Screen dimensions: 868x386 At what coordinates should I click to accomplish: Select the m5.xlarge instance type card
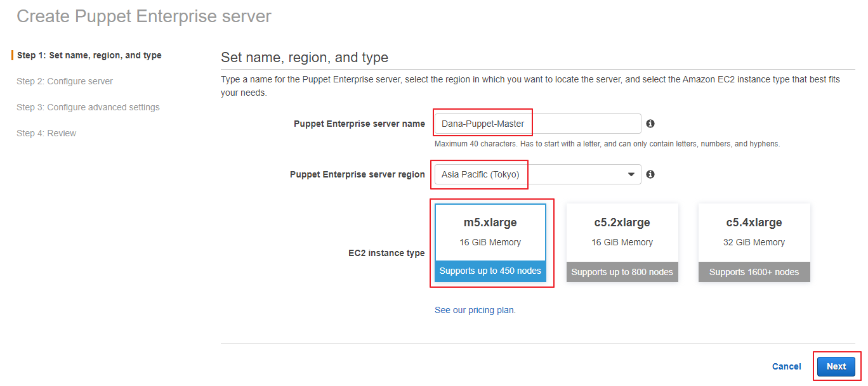[491, 243]
